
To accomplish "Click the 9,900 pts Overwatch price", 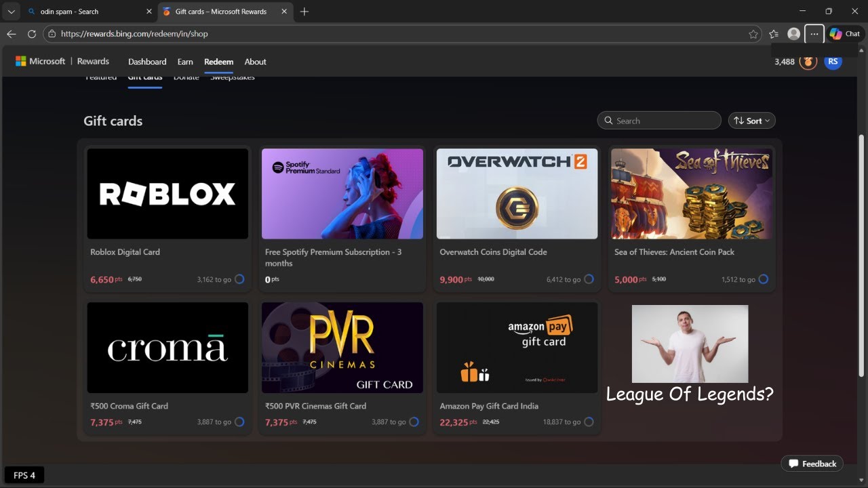I will (x=456, y=279).
